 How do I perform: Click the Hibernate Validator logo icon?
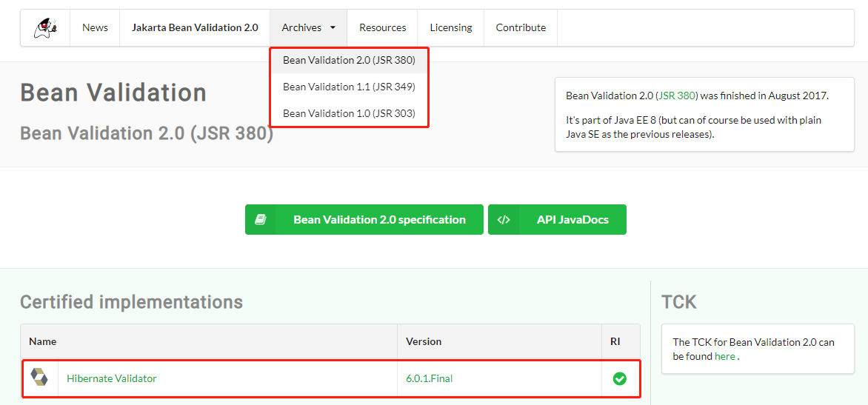click(39, 378)
